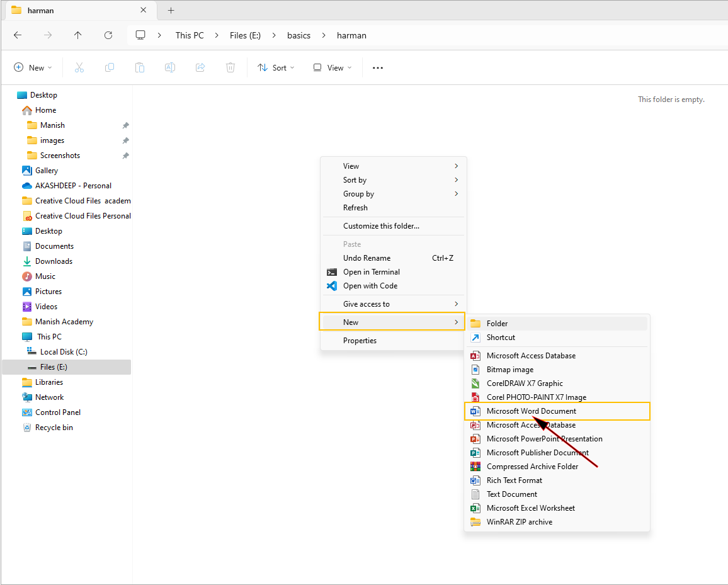
Task: Choose Text Document in the New submenu
Action: coord(511,494)
